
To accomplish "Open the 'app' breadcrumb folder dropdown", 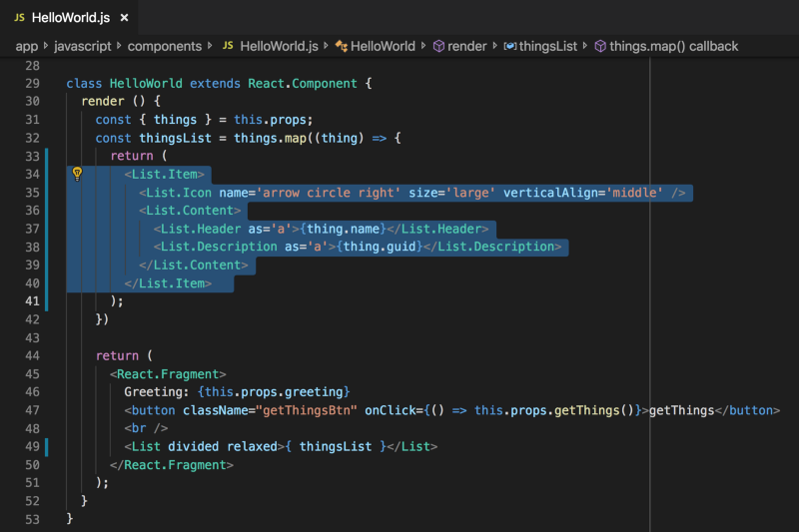I will click(26, 46).
